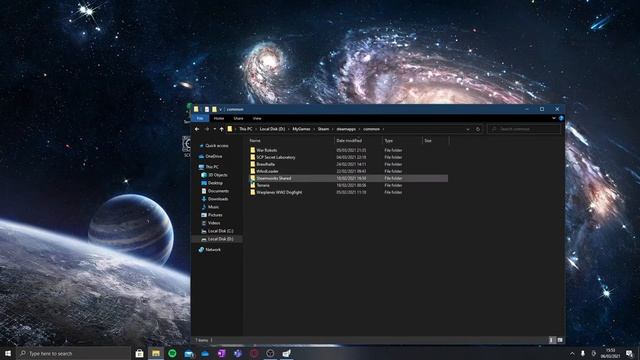The image size is (640, 360).
Task: Click the Properties quick access toolbar icon
Action: tap(207, 109)
